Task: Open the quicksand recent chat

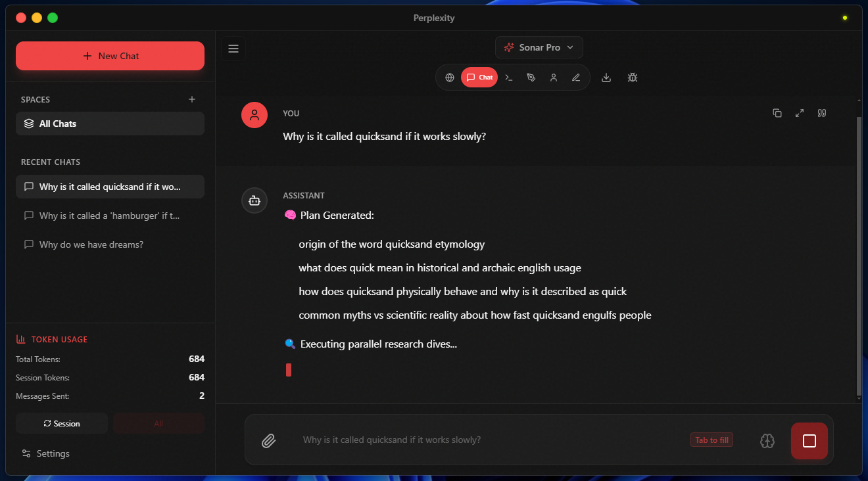Action: 110,187
